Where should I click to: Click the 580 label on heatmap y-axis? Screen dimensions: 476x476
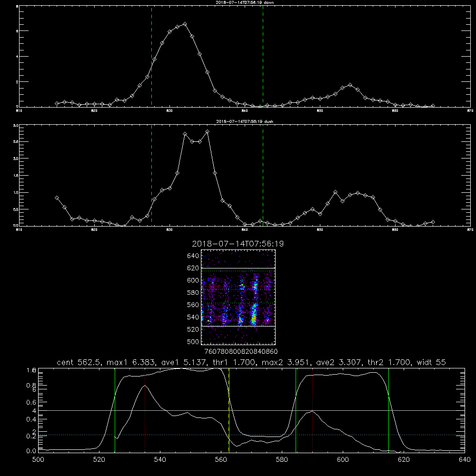(193, 293)
